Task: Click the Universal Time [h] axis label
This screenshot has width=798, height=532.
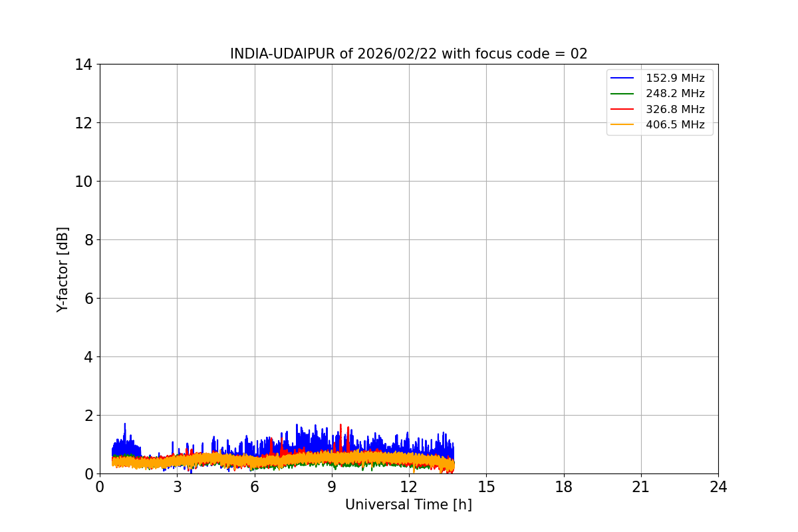Action: click(408, 505)
